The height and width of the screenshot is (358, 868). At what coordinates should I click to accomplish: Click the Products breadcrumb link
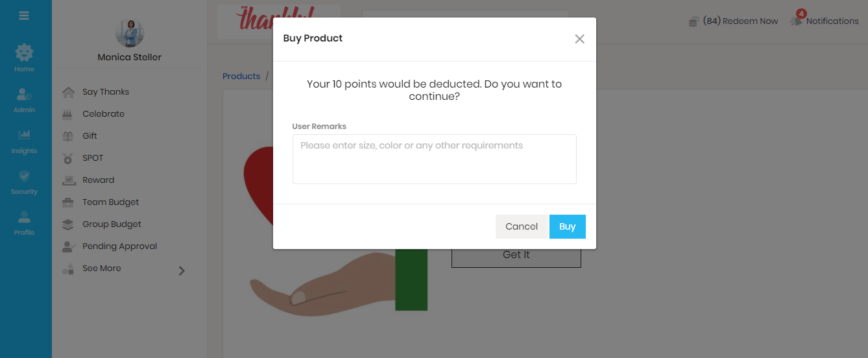(x=241, y=76)
